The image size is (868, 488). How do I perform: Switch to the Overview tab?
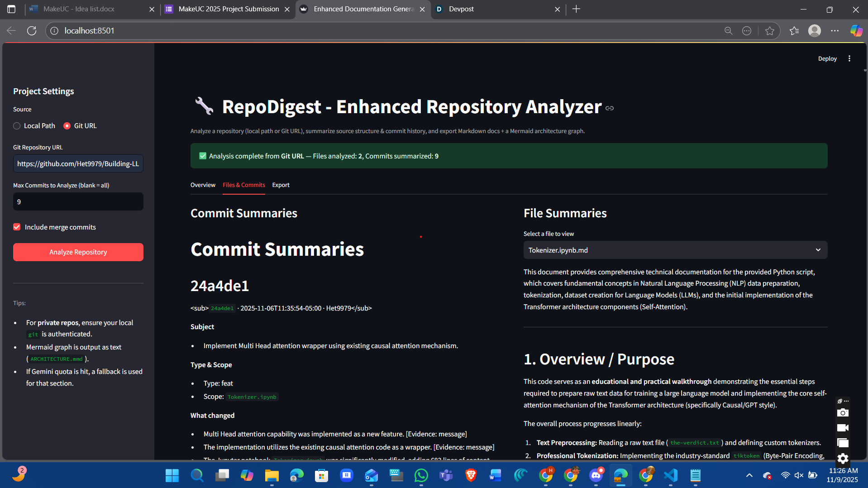(203, 185)
